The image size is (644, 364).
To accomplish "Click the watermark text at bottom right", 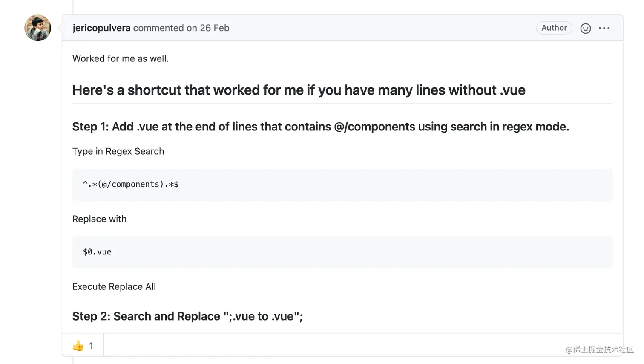I will [x=599, y=350].
